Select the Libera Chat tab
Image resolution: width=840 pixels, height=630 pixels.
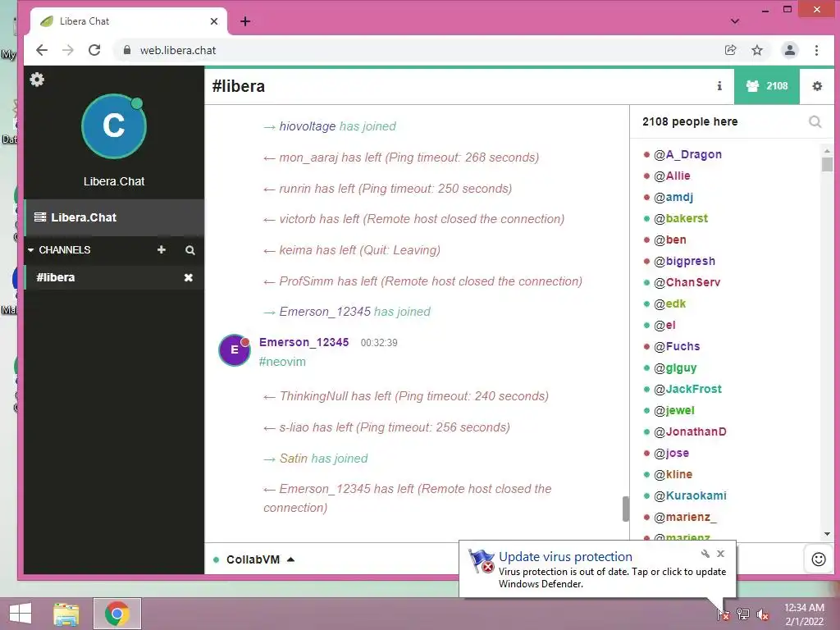[x=129, y=21]
